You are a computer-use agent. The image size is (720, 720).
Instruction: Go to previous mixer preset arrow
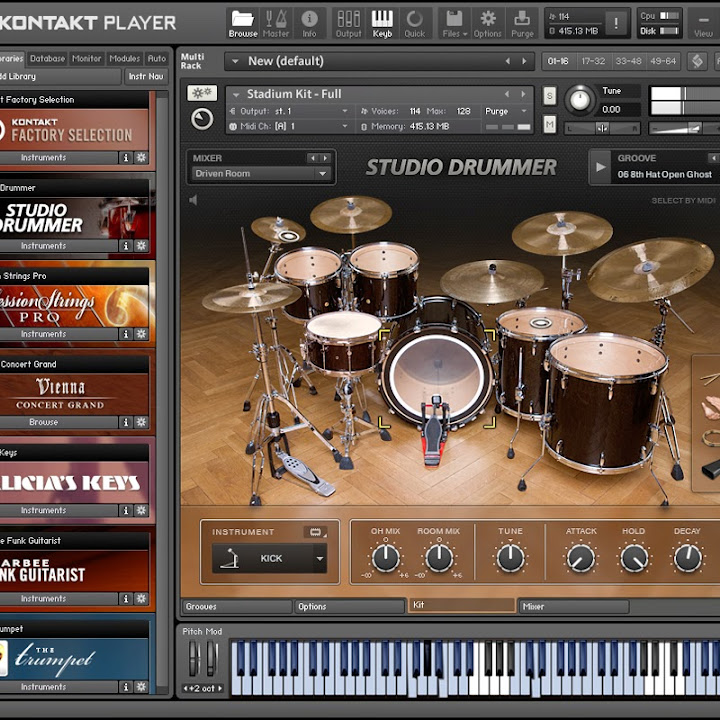(x=313, y=158)
